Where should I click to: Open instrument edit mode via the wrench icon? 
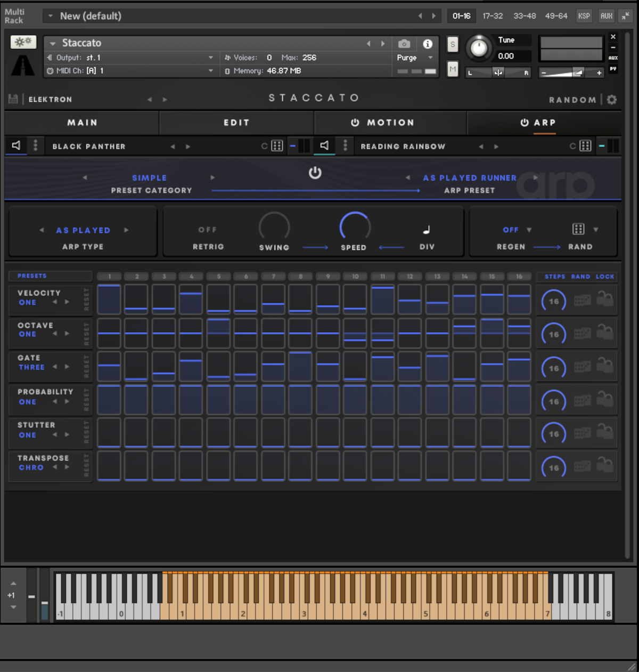click(23, 42)
